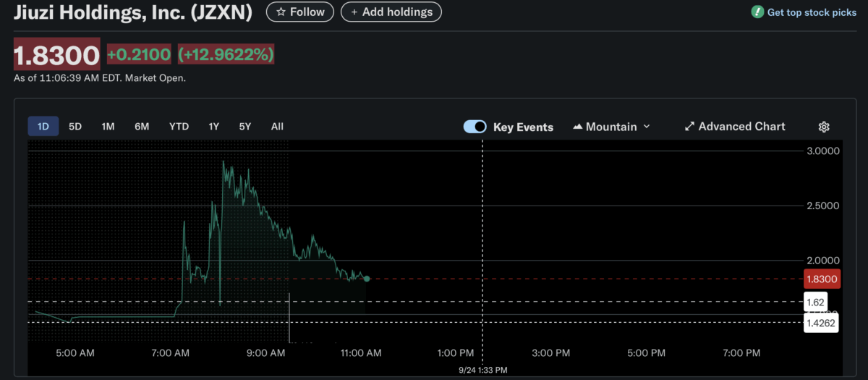Click the 2.5000 price axis label
This screenshot has height=380, width=868.
pos(824,206)
